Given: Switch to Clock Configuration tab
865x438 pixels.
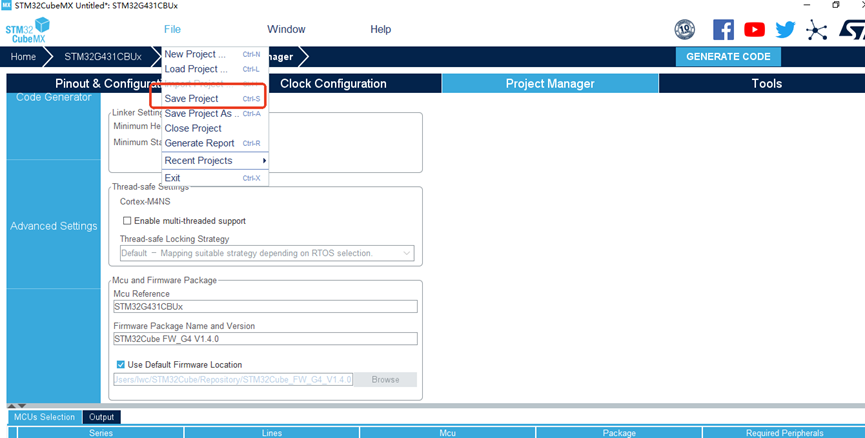Looking at the screenshot, I should [333, 84].
